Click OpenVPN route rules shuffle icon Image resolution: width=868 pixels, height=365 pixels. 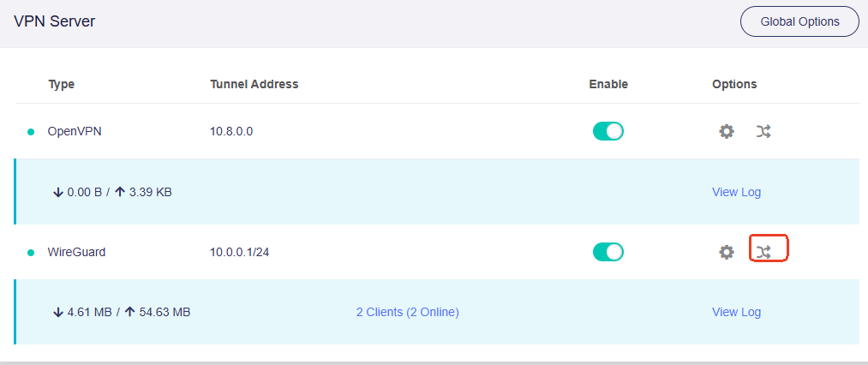coord(763,131)
